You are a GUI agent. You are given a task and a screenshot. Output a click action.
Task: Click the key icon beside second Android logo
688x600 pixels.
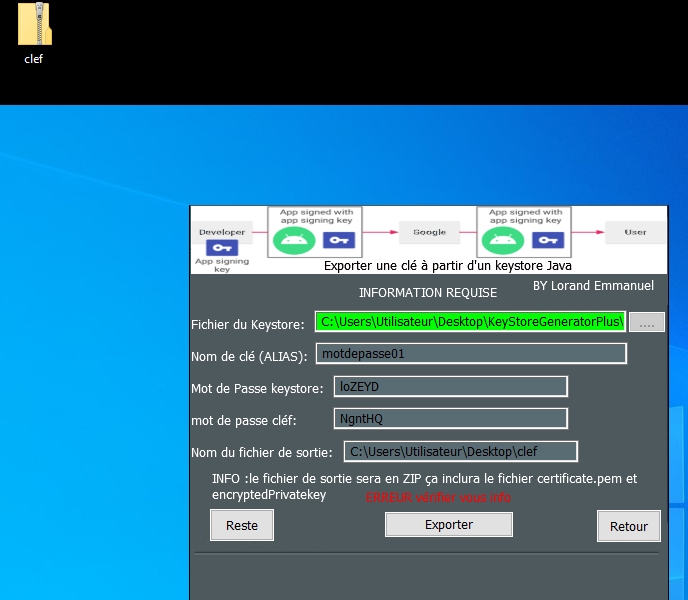[x=546, y=240]
